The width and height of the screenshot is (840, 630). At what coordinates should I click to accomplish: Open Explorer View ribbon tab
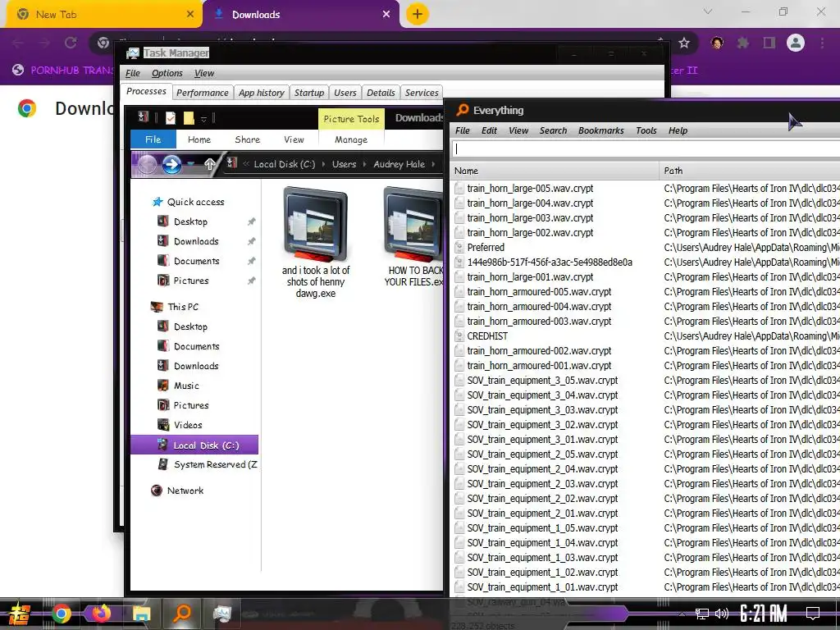tap(294, 139)
